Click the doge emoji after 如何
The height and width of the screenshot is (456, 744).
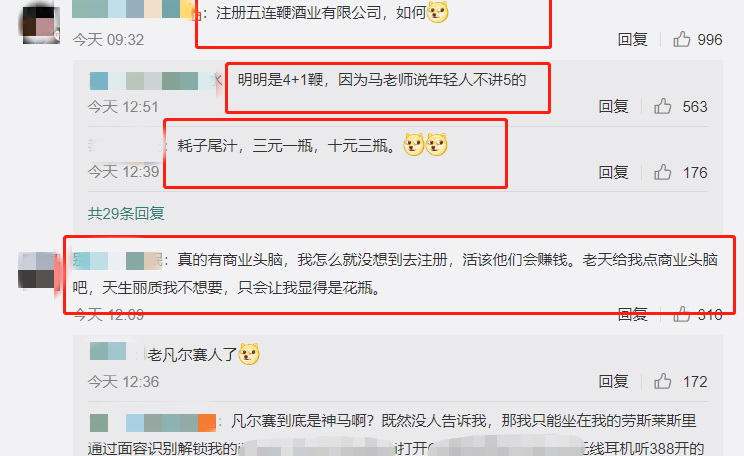coord(437,12)
